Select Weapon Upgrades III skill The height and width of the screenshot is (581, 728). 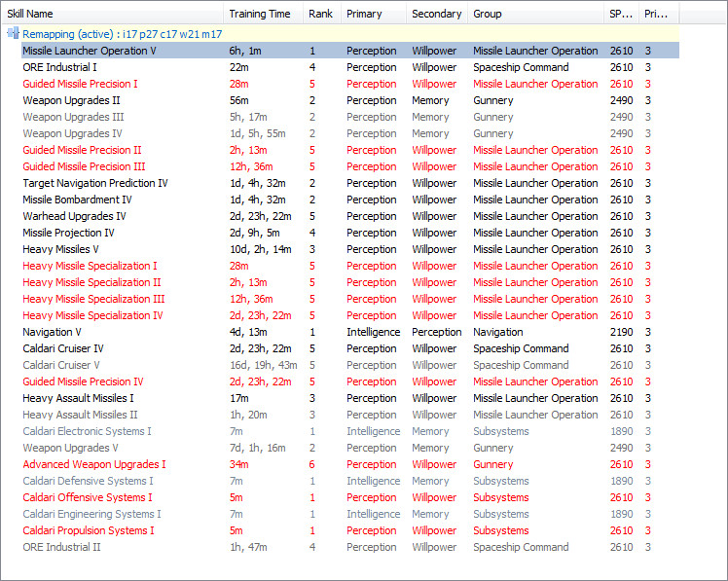73,117
